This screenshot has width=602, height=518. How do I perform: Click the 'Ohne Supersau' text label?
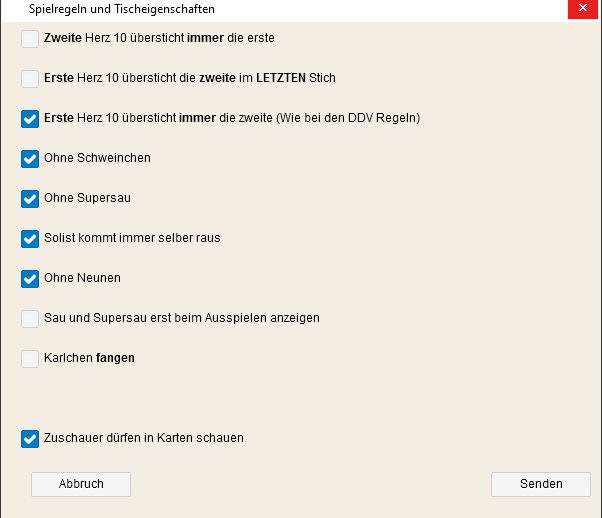pyautogui.click(x=87, y=198)
